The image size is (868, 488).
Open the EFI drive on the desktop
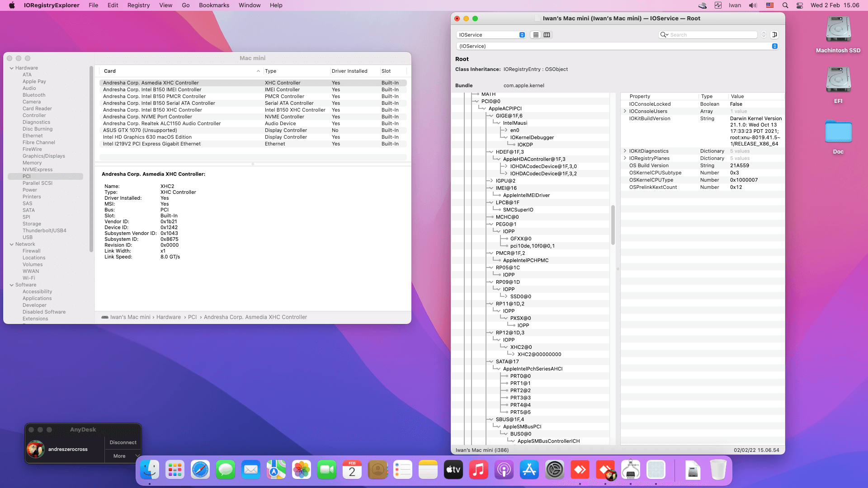pyautogui.click(x=838, y=80)
